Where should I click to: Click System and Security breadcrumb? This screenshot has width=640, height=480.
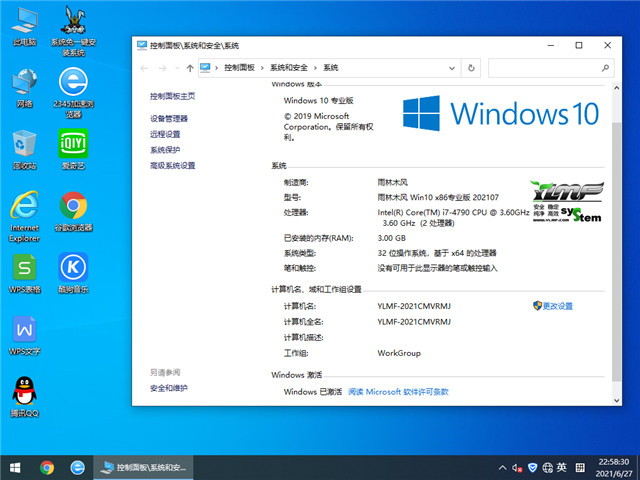coord(289,68)
